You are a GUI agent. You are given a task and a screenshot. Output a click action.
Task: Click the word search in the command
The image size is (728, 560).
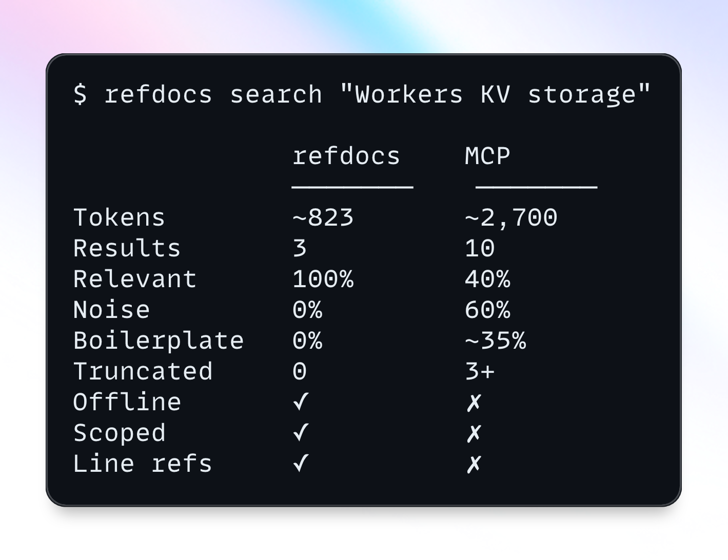pos(276,94)
